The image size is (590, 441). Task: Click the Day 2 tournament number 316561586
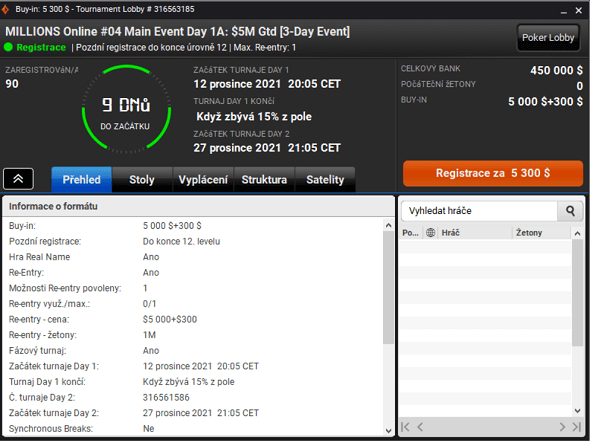coord(166,397)
